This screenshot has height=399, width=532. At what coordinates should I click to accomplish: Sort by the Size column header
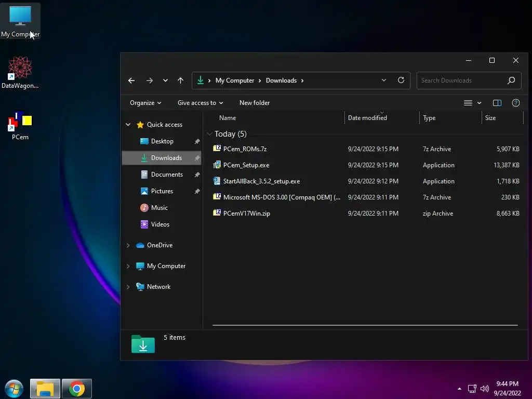coord(490,118)
